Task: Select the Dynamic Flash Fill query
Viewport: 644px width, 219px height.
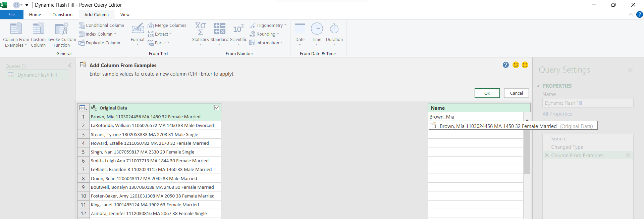Action: (x=37, y=75)
